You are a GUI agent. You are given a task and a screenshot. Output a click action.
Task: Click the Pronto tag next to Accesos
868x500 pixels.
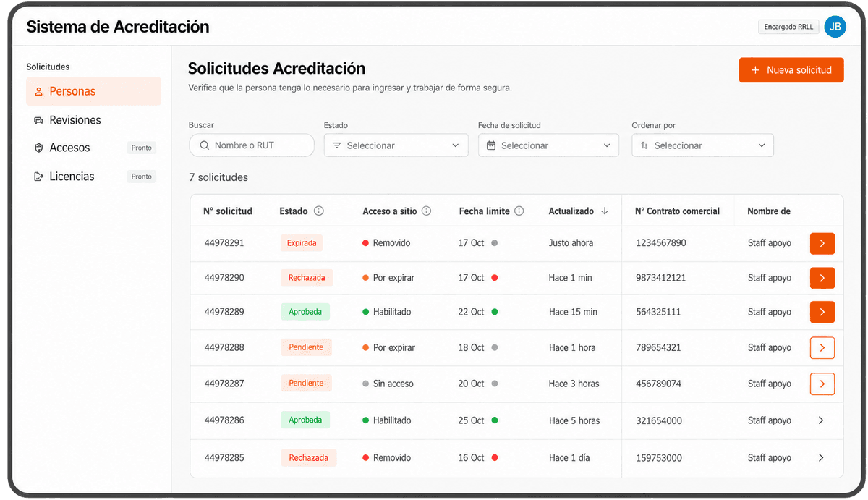(142, 148)
